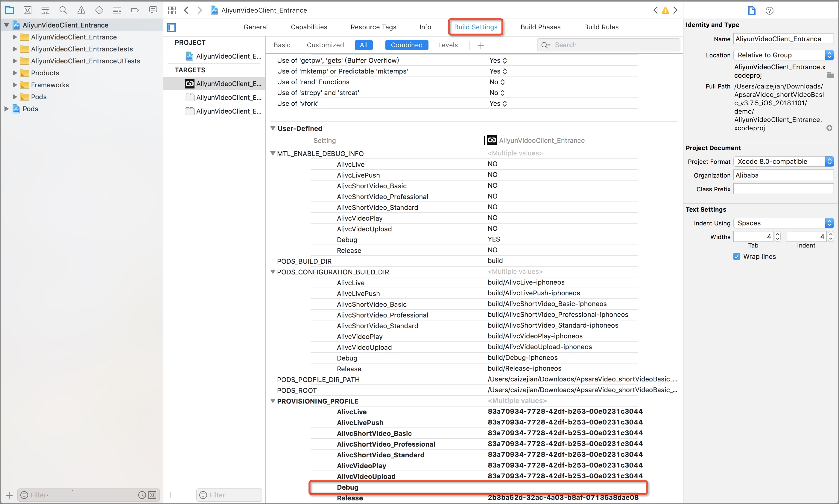Screen dimensions: 839x504
Task: Open the Breakpoint navigator icon
Action: 135,10
